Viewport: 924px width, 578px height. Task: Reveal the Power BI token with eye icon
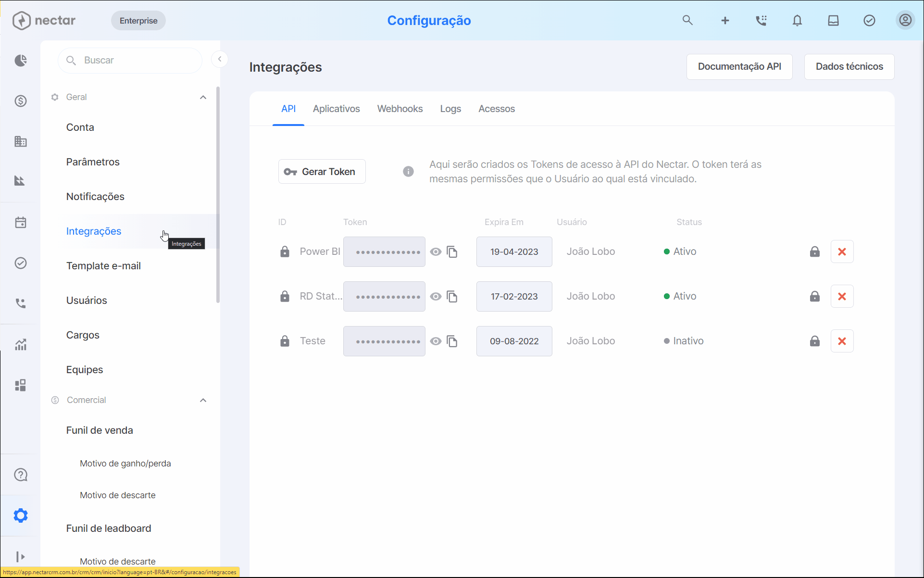[436, 252]
